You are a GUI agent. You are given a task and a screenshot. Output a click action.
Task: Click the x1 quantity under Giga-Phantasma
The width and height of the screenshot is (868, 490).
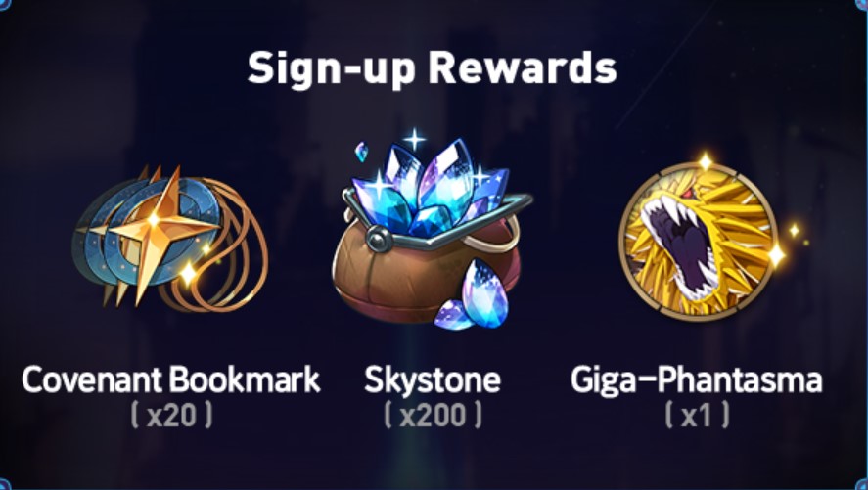click(697, 415)
